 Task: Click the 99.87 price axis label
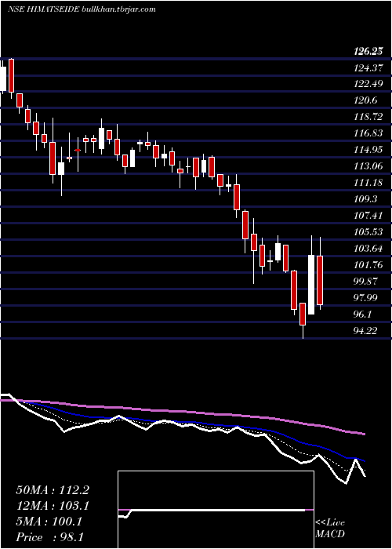[x=365, y=281]
